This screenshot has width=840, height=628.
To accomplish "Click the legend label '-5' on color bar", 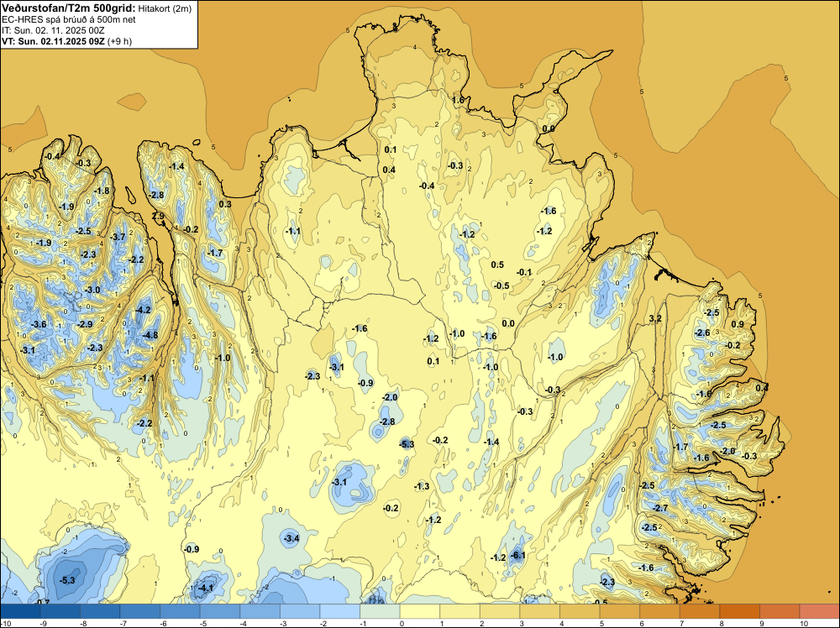I will tap(202, 623).
